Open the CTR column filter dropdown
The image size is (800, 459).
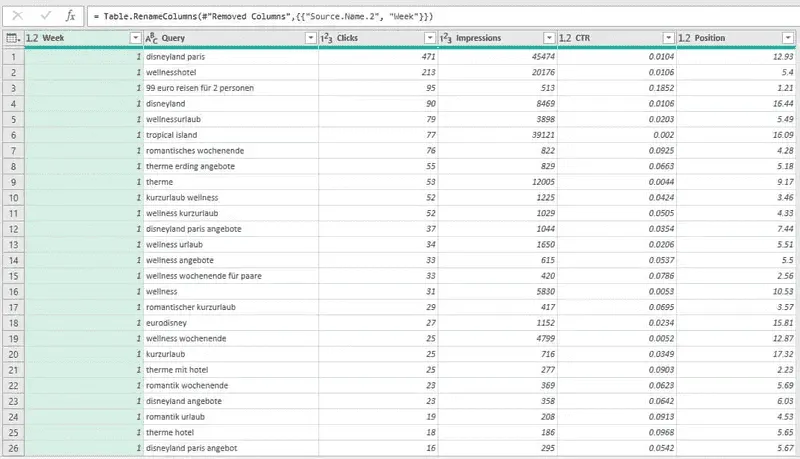(x=667, y=38)
